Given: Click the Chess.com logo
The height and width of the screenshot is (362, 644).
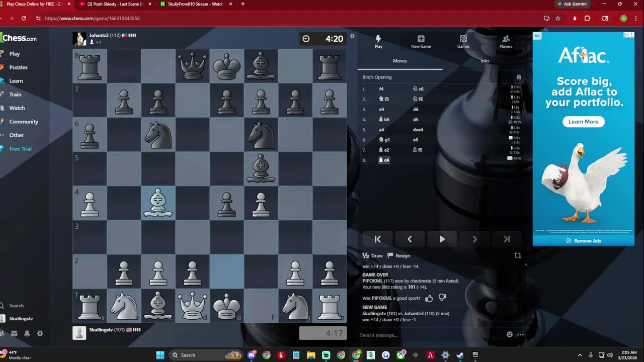Looking at the screenshot, I should [18, 38].
